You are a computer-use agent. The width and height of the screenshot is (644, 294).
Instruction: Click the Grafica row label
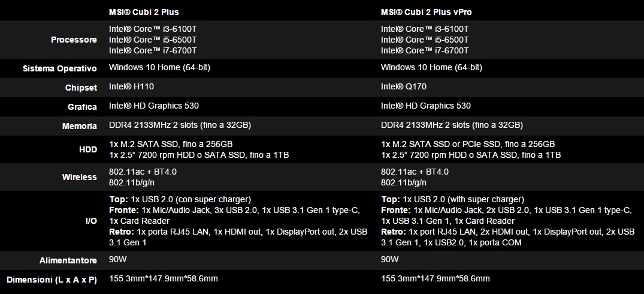[82, 107]
